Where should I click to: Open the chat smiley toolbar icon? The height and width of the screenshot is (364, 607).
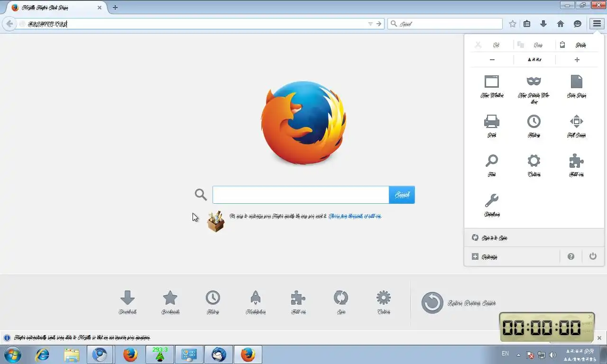578,24
